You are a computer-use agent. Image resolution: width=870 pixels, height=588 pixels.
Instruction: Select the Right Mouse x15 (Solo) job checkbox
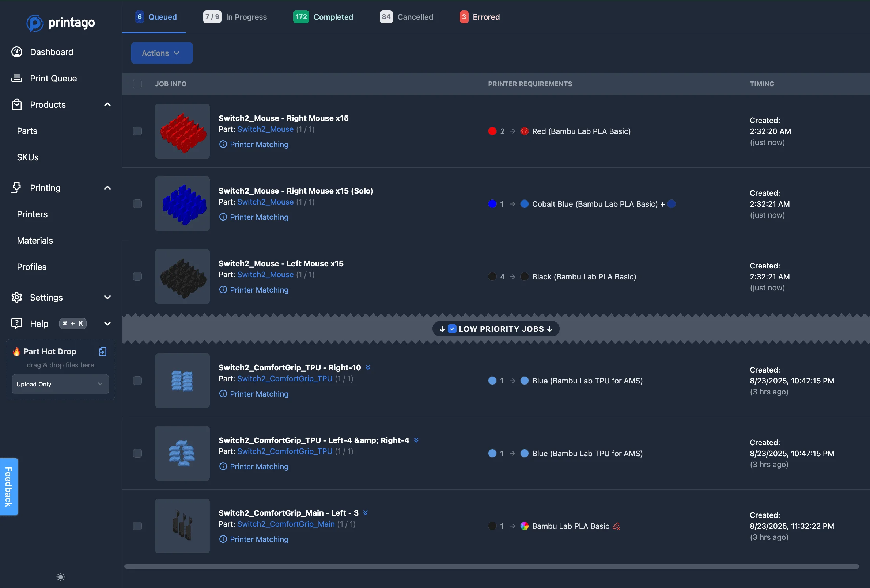pos(137,204)
